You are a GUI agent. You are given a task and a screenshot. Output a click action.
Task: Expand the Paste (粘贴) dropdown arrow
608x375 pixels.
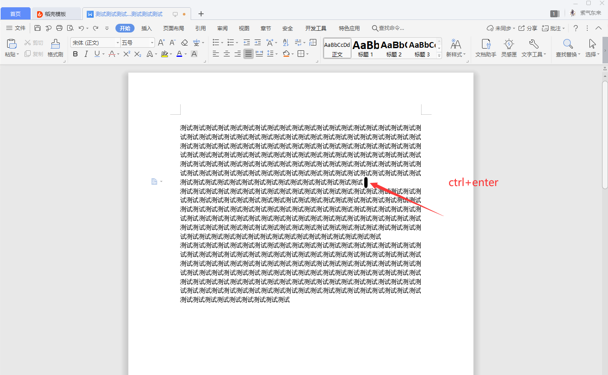(x=18, y=55)
